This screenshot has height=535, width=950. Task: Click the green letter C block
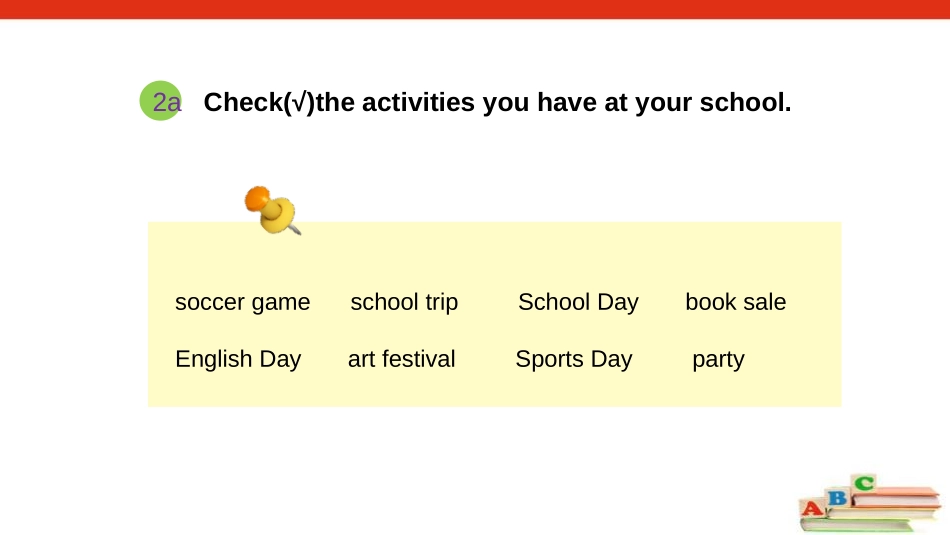[863, 483]
